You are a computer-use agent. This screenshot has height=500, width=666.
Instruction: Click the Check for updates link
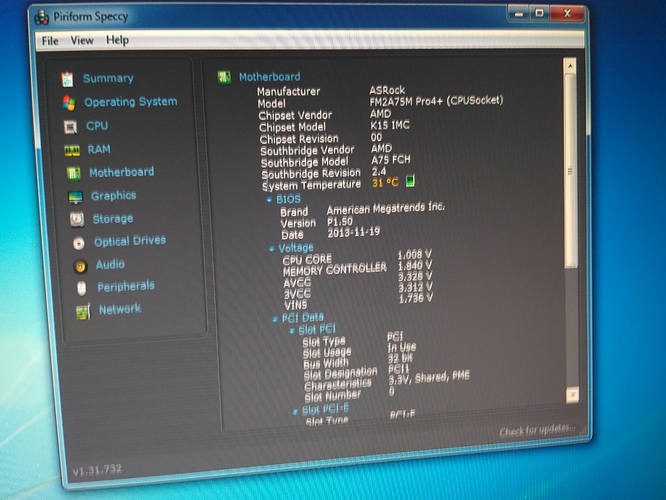coord(537,430)
